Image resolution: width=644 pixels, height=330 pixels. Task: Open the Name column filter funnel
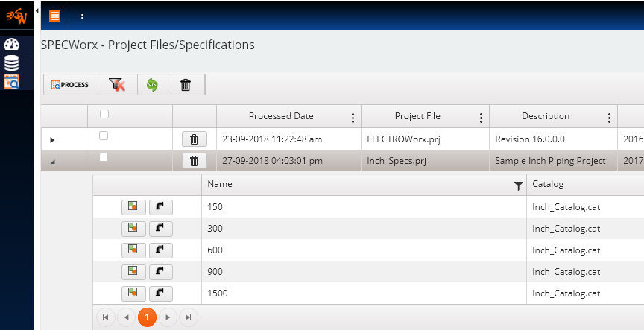[518, 186]
